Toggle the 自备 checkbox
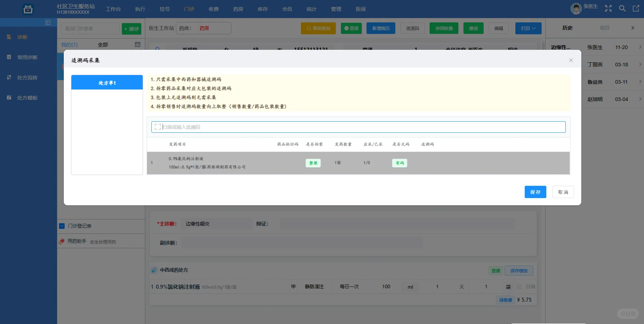The width and height of the screenshot is (644, 324). (519, 287)
